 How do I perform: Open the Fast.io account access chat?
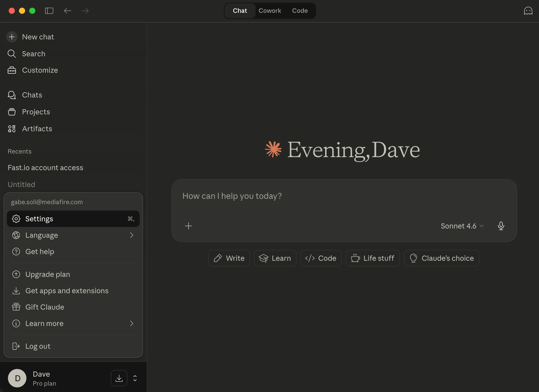pos(45,168)
